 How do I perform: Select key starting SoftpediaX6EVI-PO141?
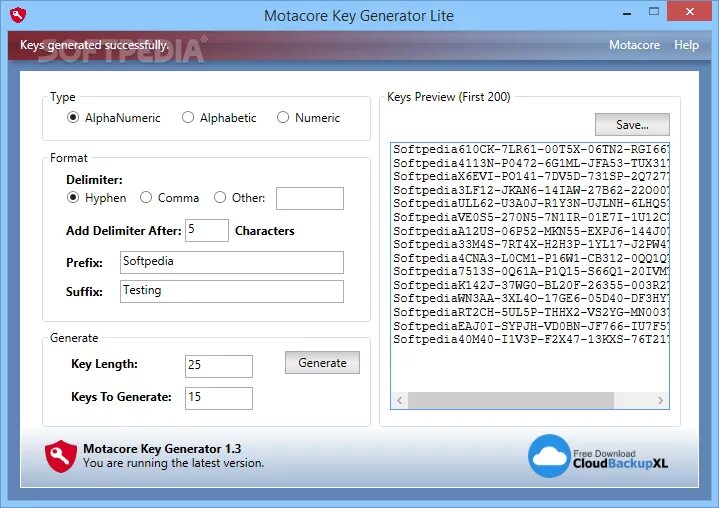tap(531, 177)
